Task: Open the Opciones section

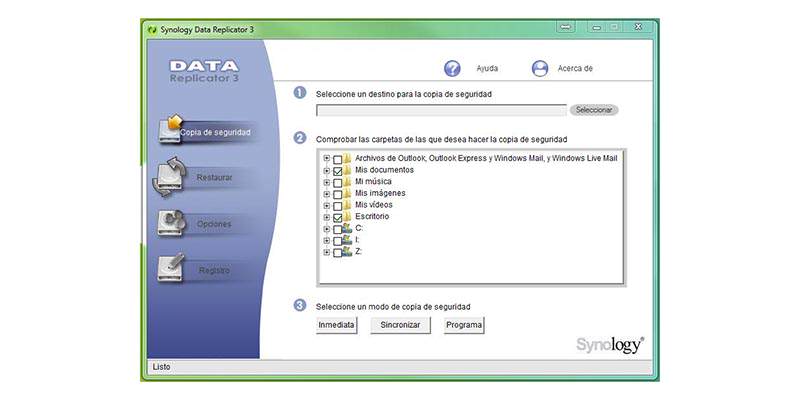Action: pyautogui.click(x=214, y=224)
